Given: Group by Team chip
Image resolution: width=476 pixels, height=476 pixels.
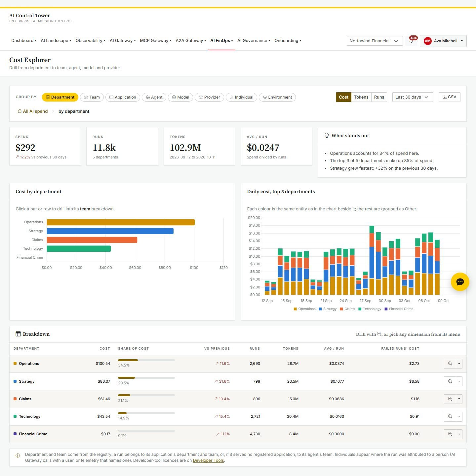Looking at the screenshot, I should pyautogui.click(x=92, y=97).
